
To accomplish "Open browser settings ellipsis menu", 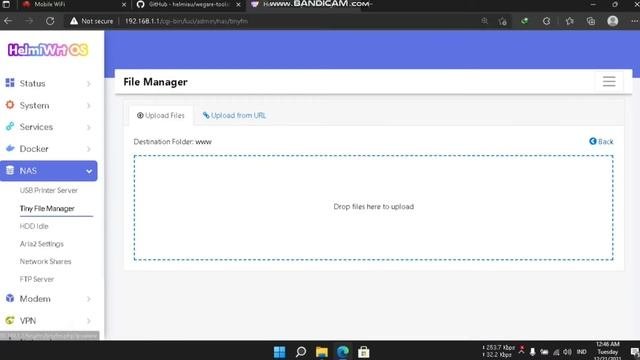I will (634, 21).
